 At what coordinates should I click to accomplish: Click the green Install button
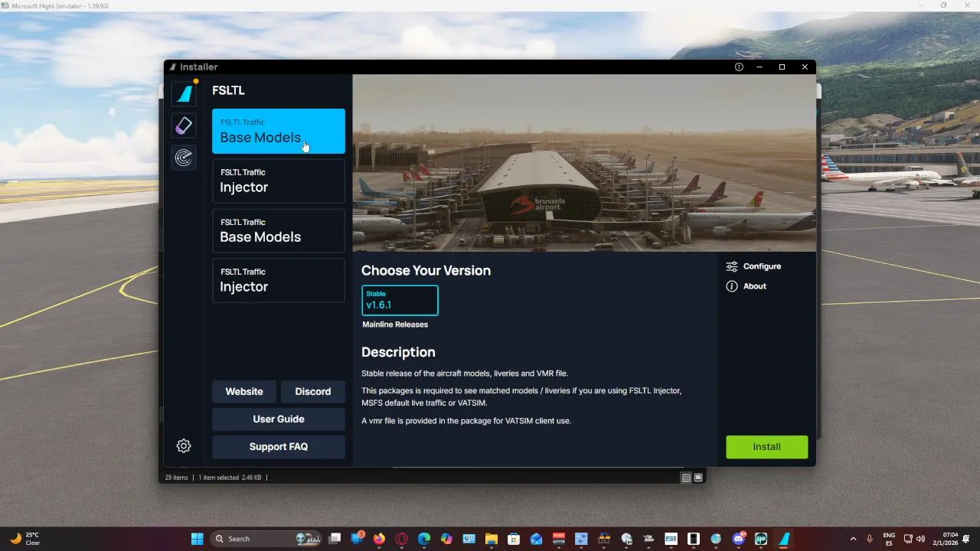[766, 447]
